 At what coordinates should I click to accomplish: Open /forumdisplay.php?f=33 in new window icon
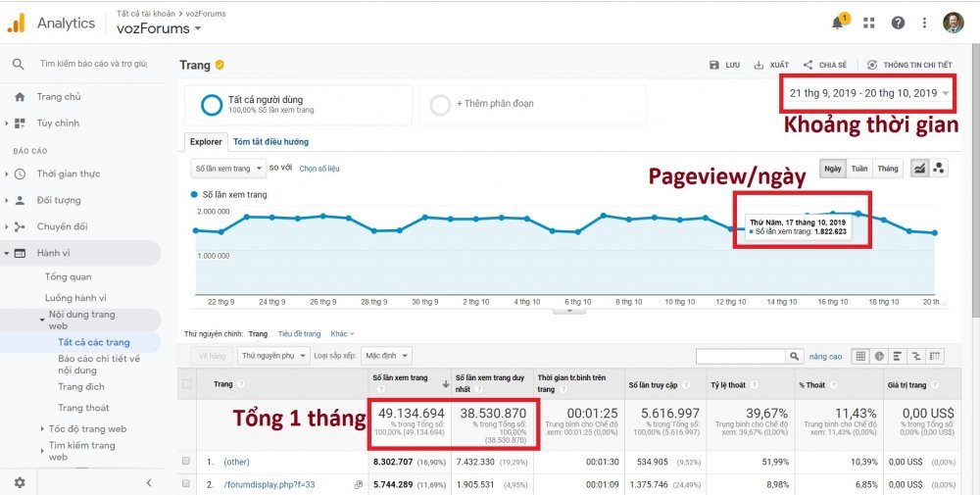click(358, 484)
